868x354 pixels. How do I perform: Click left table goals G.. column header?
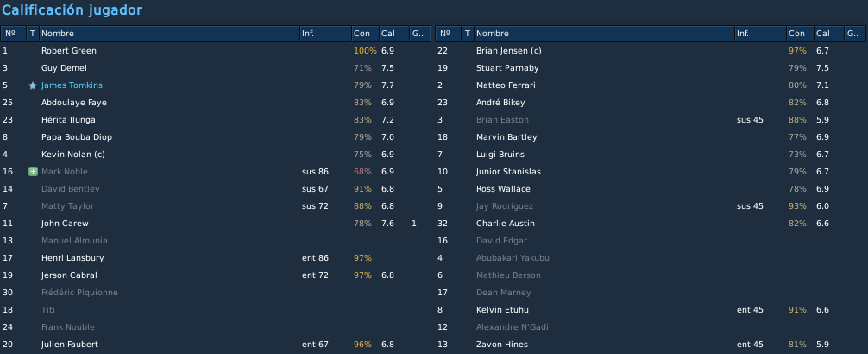click(420, 34)
